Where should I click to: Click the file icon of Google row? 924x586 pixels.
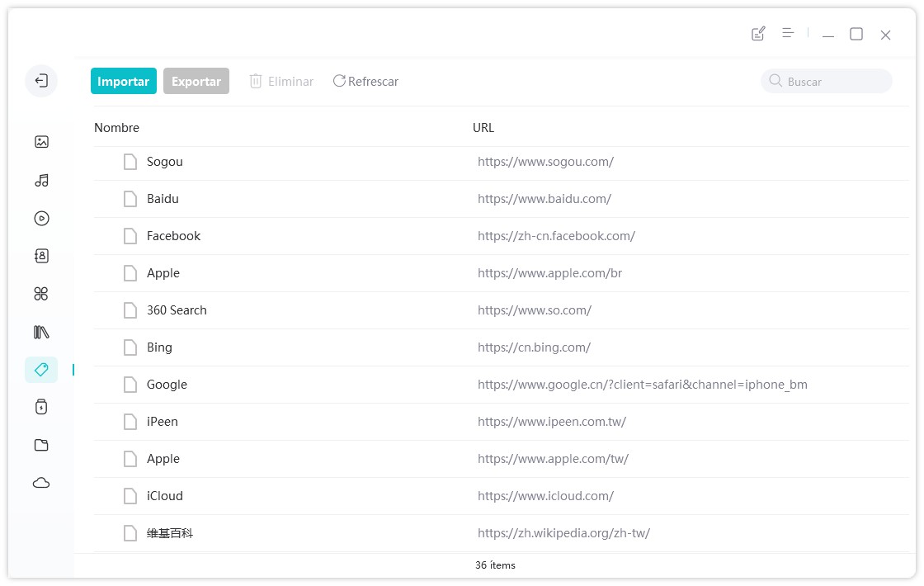coord(130,385)
